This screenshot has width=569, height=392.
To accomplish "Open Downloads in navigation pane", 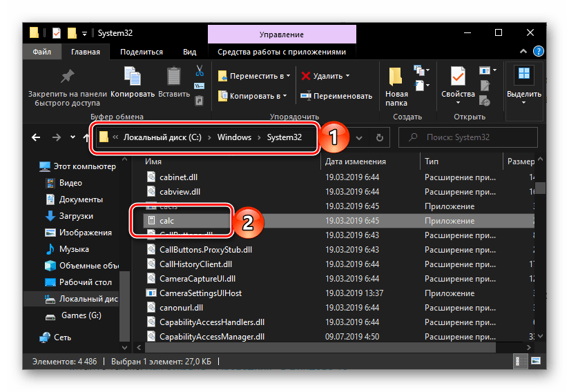I will tap(76, 216).
